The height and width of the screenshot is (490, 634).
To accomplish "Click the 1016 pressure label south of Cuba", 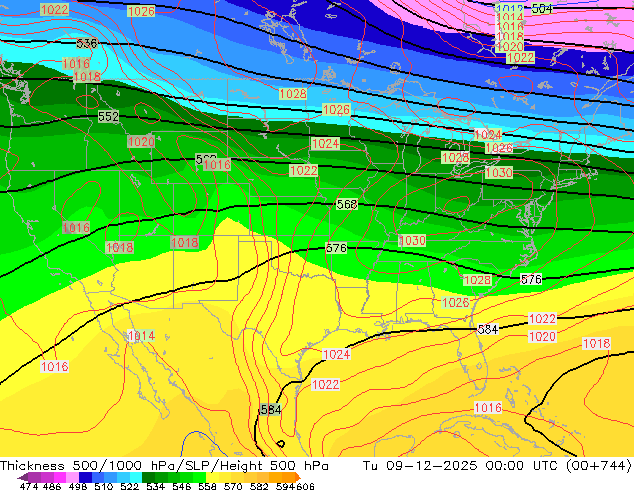I will [x=488, y=408].
